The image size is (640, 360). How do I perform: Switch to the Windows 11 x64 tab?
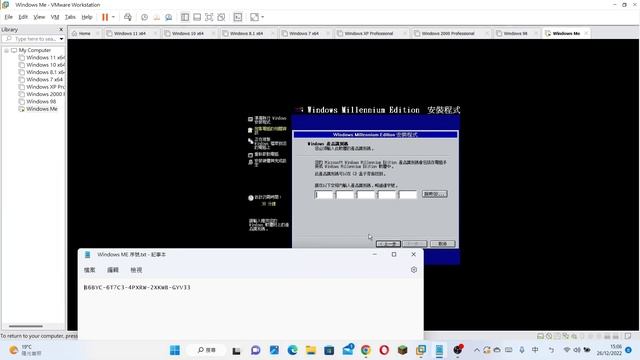(130, 33)
